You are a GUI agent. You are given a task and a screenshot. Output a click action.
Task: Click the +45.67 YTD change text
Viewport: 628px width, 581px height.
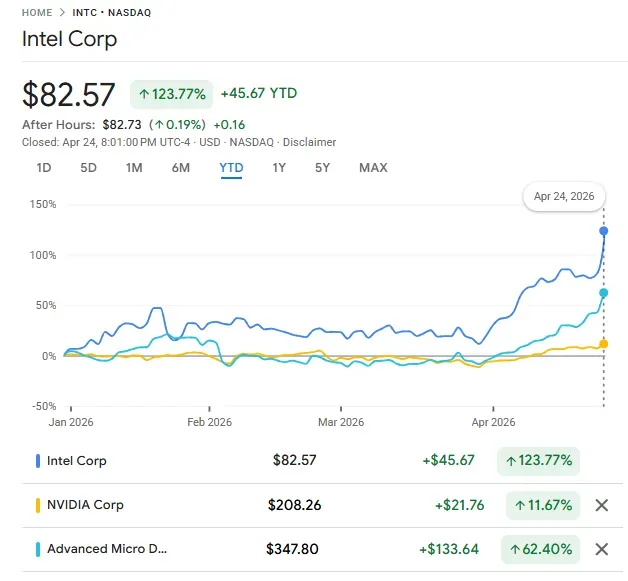pyautogui.click(x=259, y=93)
